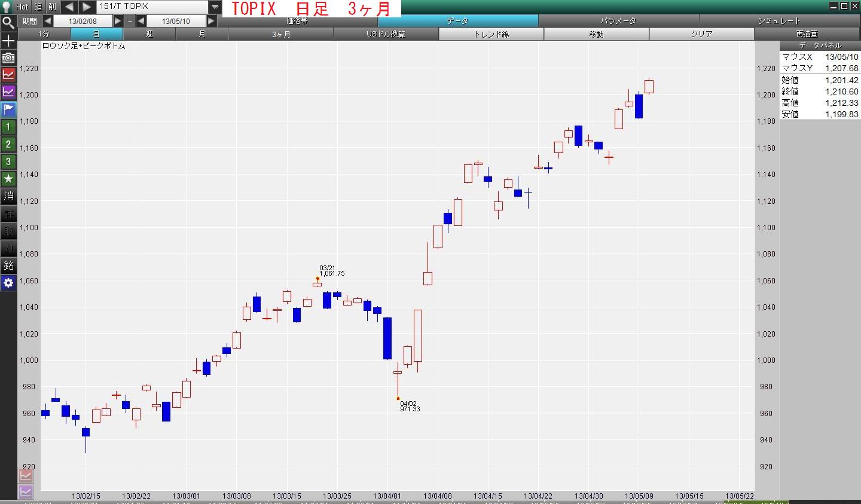Click the faded purple chart icon at bottom-left
This screenshot has height=504, width=861.
26,492
